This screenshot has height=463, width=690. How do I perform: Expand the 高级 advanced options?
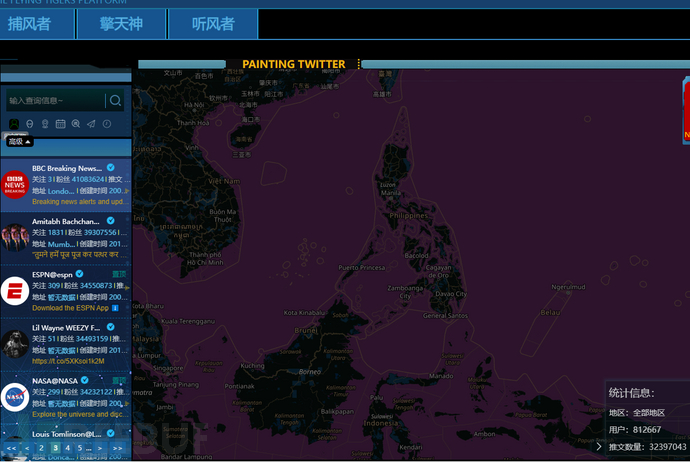19,142
